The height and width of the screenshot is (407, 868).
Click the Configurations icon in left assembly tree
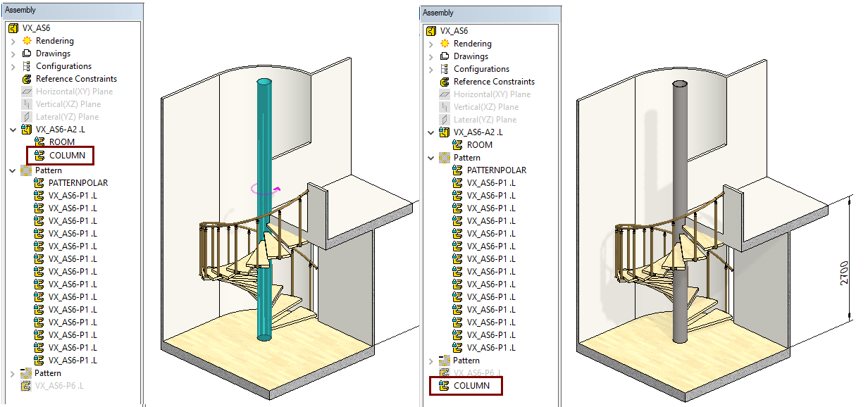pos(27,66)
